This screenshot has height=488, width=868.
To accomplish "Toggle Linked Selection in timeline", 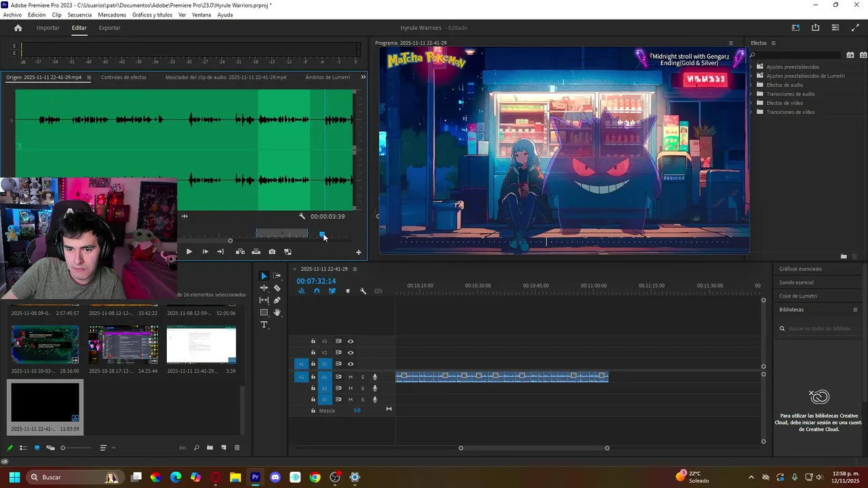I will [x=332, y=291].
